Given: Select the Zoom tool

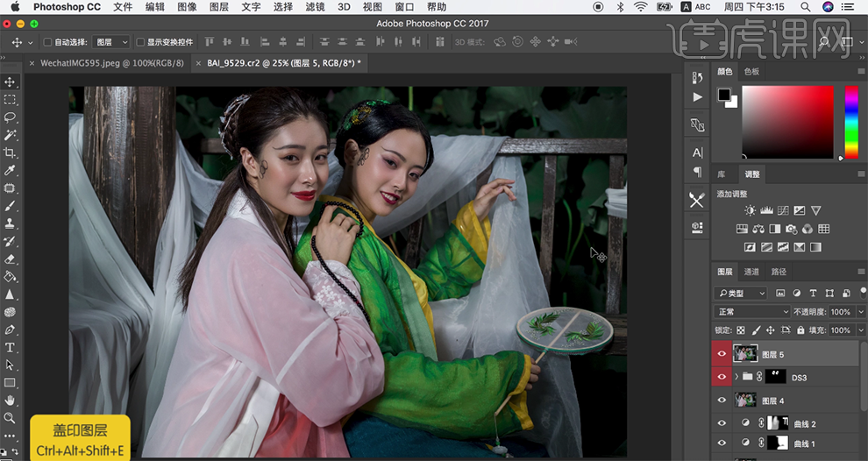Looking at the screenshot, I should [11, 418].
